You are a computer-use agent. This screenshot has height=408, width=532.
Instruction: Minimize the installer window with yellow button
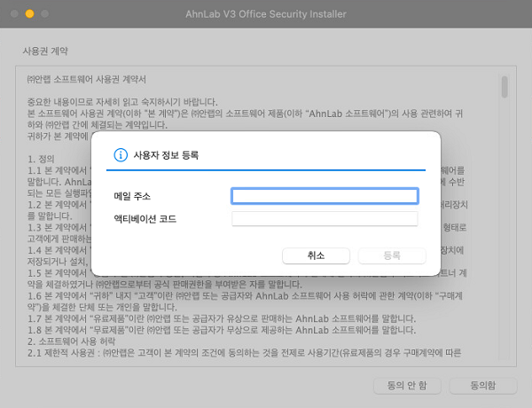pyautogui.click(x=29, y=14)
